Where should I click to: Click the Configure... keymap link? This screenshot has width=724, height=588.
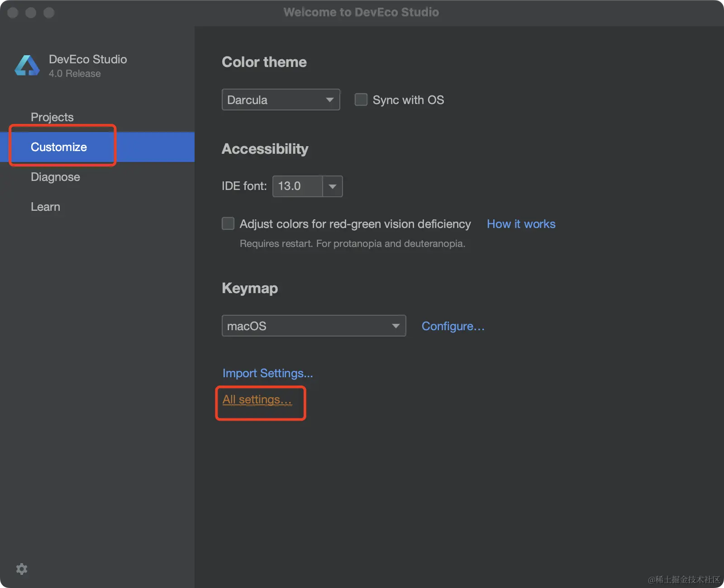pyautogui.click(x=453, y=326)
